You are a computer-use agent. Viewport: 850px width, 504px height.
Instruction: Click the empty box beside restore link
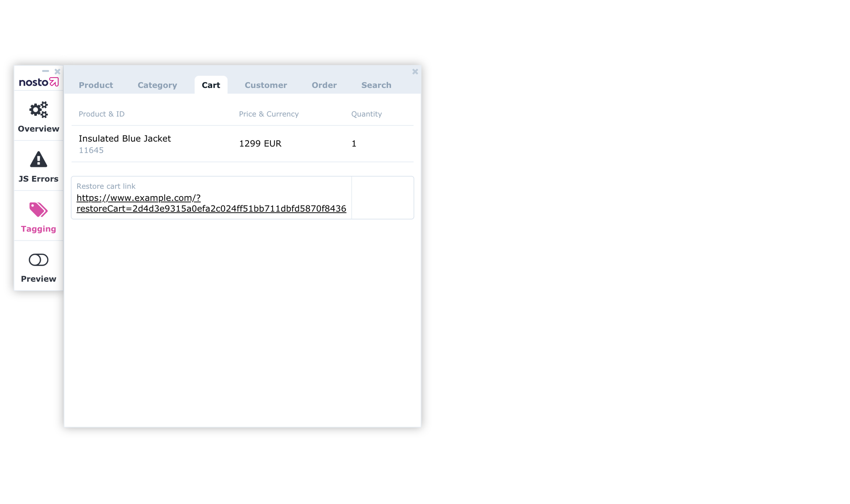(x=383, y=198)
